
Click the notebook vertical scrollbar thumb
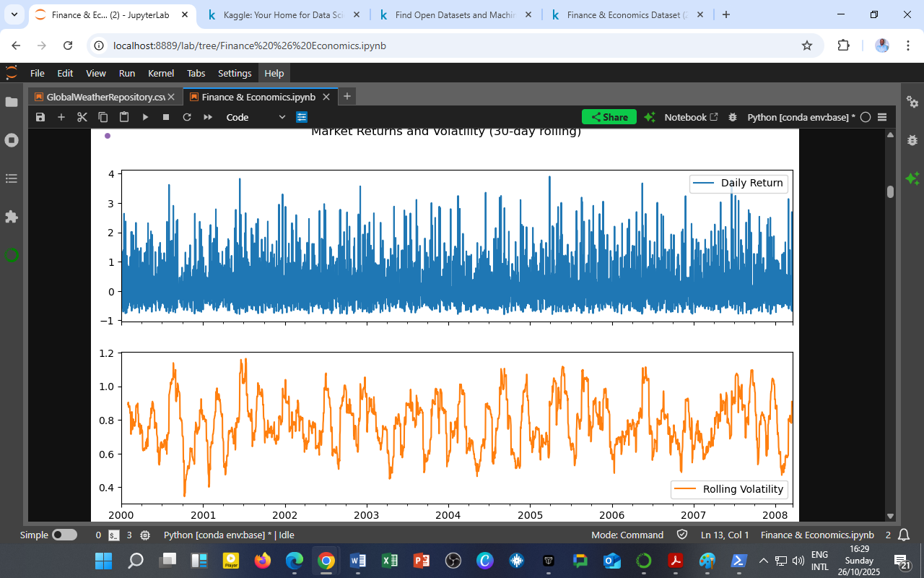890,191
